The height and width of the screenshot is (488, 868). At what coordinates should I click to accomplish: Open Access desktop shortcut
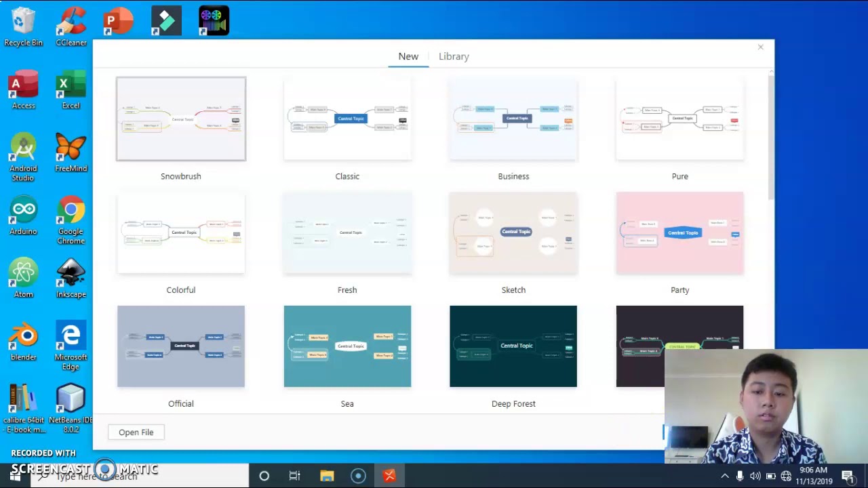(23, 90)
